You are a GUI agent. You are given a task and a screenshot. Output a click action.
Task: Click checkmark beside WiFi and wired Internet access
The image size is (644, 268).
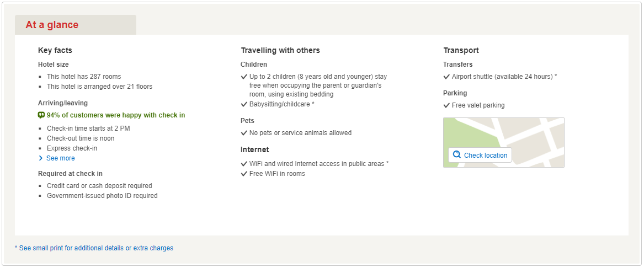pyautogui.click(x=244, y=164)
